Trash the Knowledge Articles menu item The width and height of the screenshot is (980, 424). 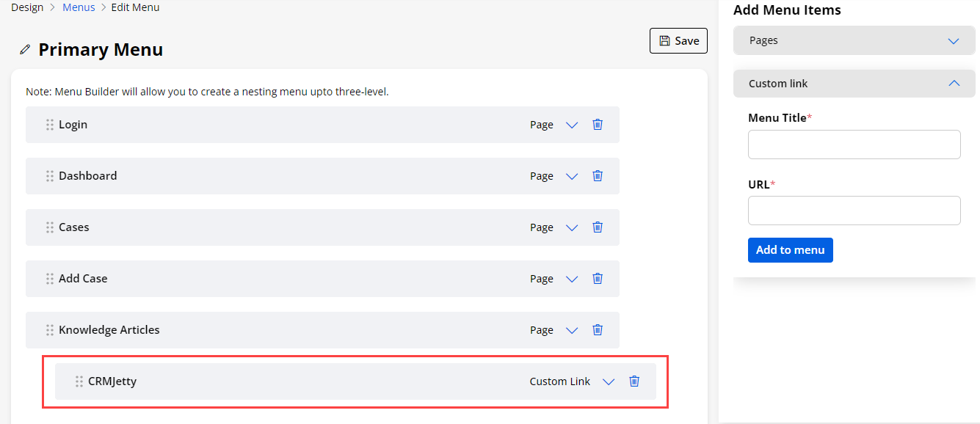[x=598, y=330]
